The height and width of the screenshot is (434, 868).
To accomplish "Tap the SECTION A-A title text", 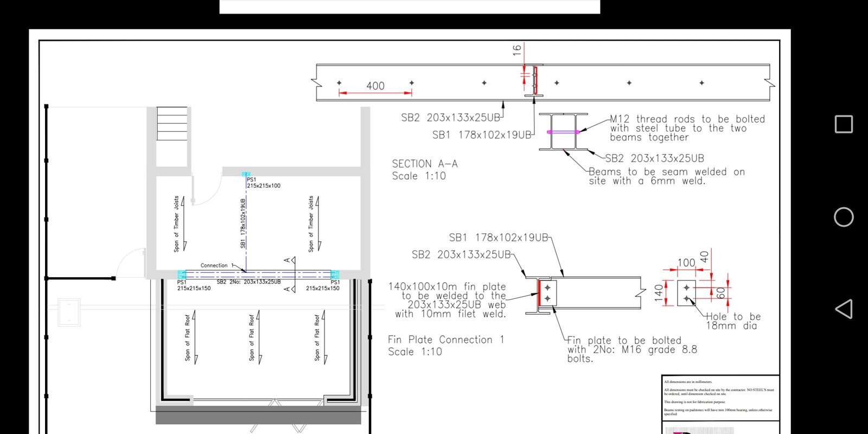I will (424, 164).
